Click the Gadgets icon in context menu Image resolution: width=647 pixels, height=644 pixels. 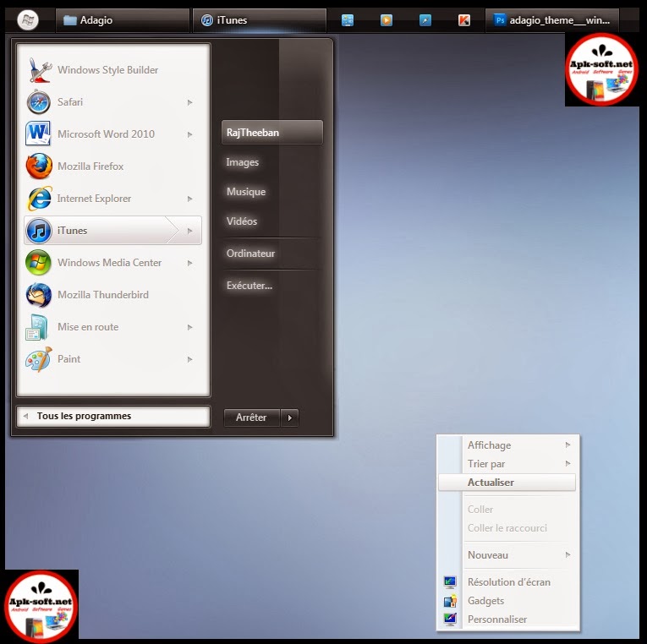click(x=450, y=601)
